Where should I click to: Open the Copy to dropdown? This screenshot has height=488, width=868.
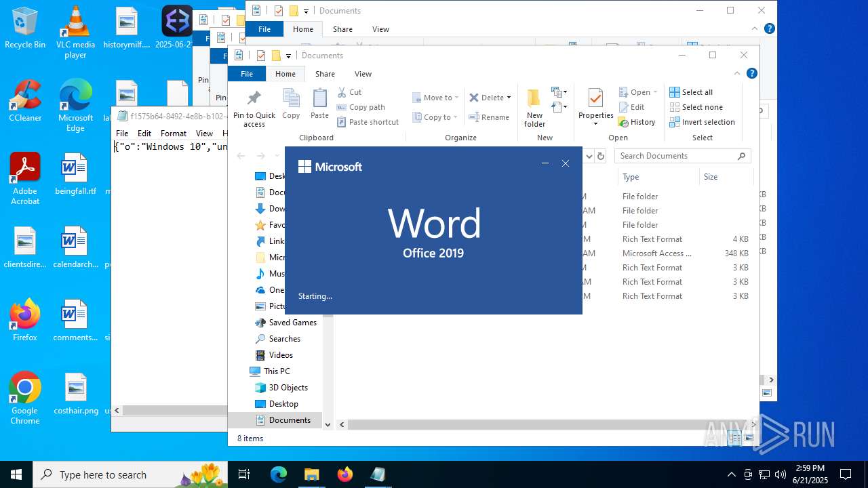click(435, 117)
